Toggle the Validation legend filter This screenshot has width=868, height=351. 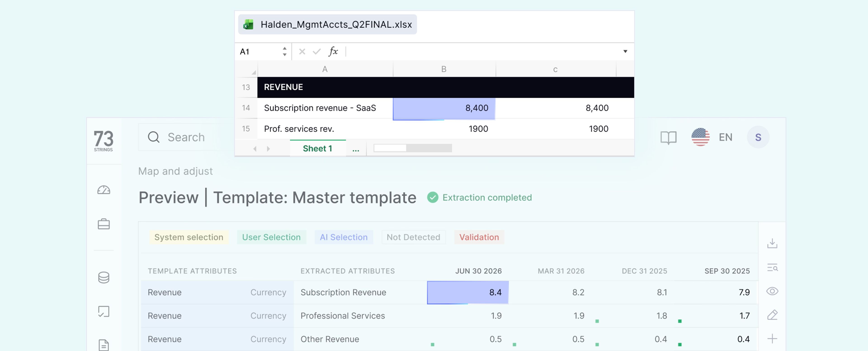[x=479, y=237]
